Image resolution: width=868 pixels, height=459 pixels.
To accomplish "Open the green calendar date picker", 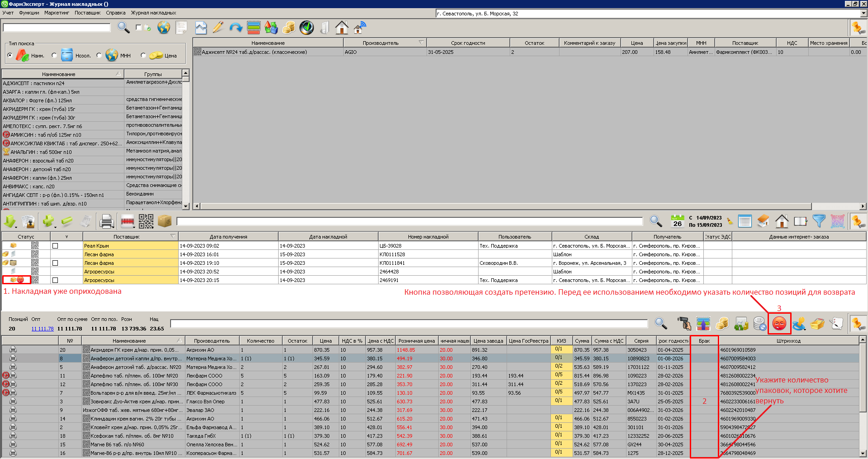I will click(677, 221).
